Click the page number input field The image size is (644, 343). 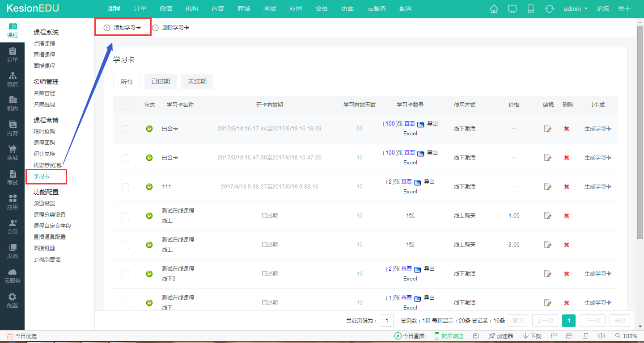(387, 320)
